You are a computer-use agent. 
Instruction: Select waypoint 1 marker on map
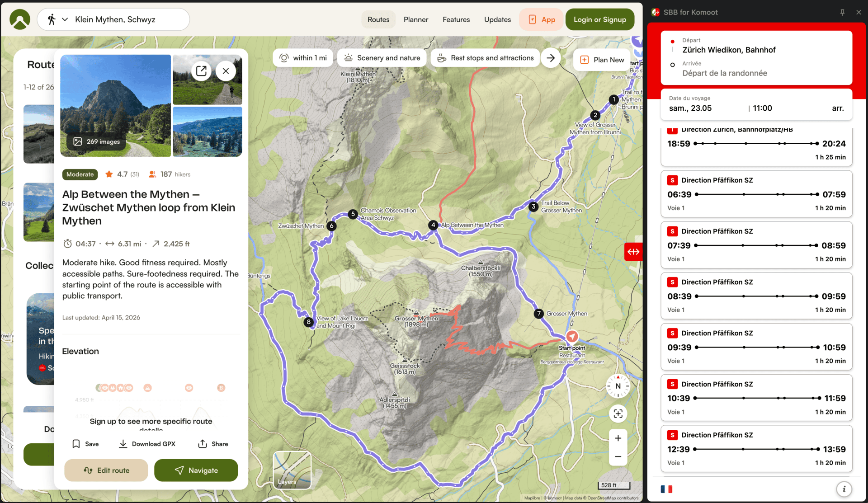613,99
